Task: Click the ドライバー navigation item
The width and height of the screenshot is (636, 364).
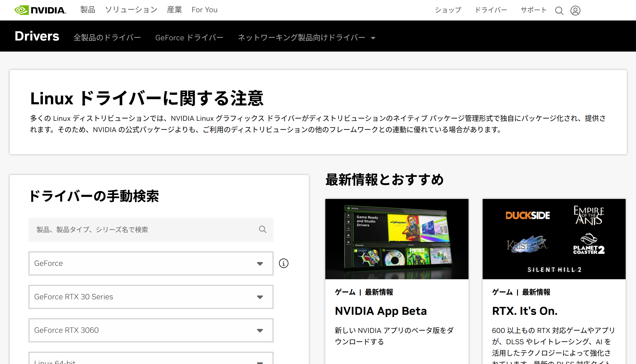Action: [x=491, y=10]
